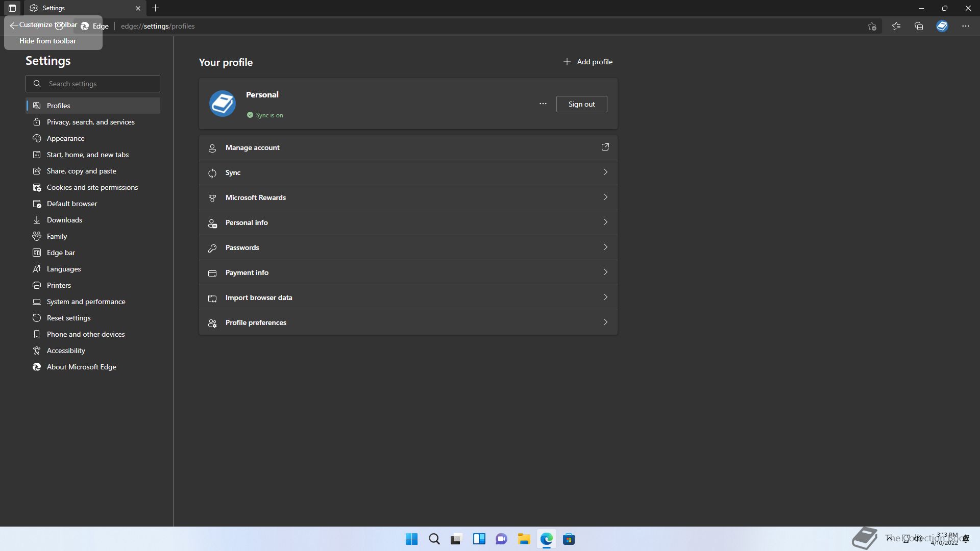Open Settings and more ellipsis menu
The width and height of the screenshot is (980, 551).
966,26
